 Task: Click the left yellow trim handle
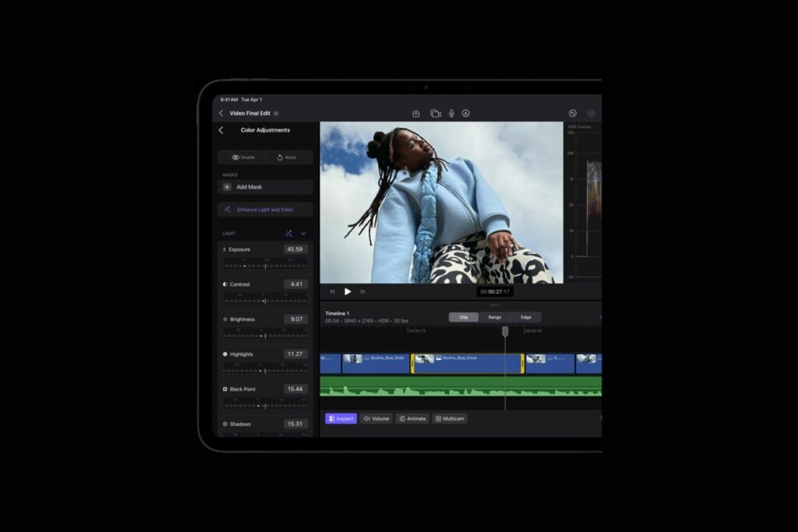point(413,364)
